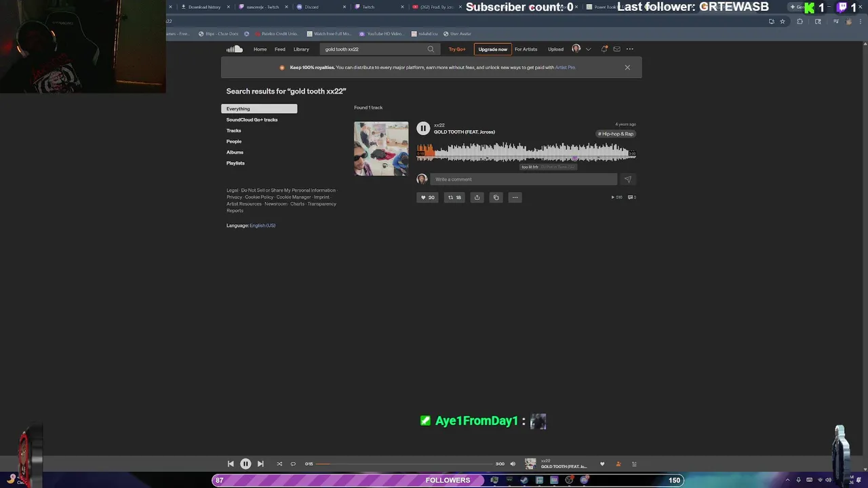Open Steam from the taskbar

(x=524, y=480)
